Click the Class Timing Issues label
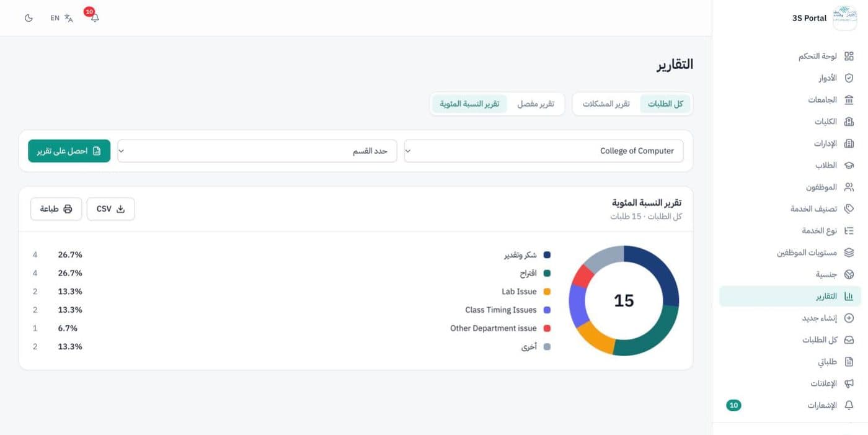Viewport: 868px width, 435px height. [x=501, y=310]
